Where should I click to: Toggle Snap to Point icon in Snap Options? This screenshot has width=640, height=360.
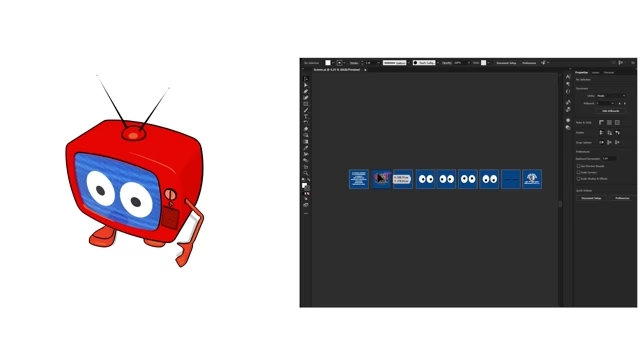pyautogui.click(x=602, y=142)
